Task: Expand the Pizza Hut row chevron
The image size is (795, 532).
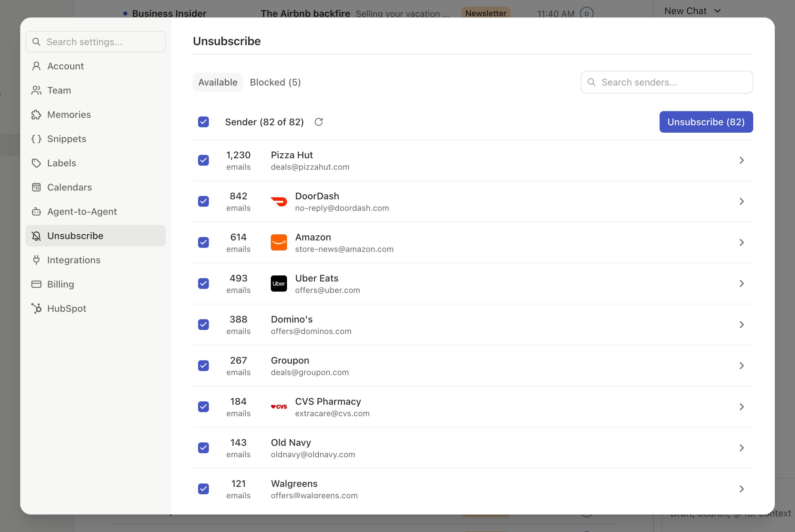Action: point(741,160)
